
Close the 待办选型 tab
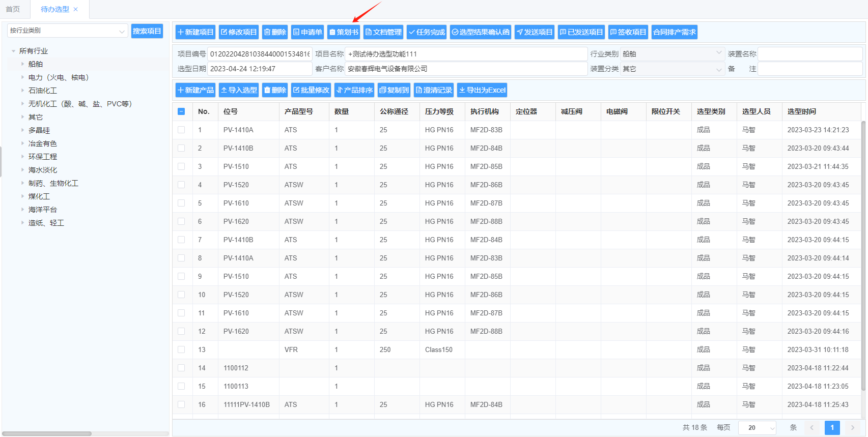pyautogui.click(x=76, y=9)
